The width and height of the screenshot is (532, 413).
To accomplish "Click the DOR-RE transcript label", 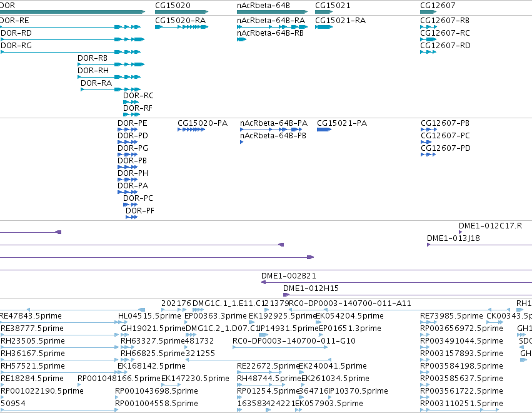I will pyautogui.click(x=14, y=21).
